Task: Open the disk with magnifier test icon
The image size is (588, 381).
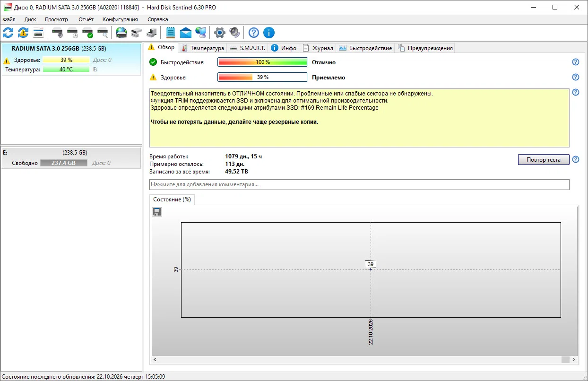Action: pos(103,33)
